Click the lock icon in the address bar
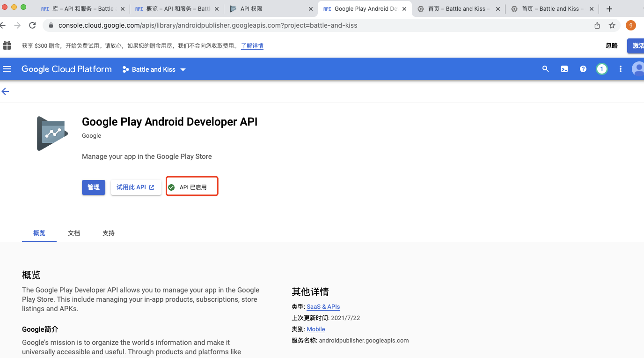Screen dimensions: 644x358 coord(51,25)
